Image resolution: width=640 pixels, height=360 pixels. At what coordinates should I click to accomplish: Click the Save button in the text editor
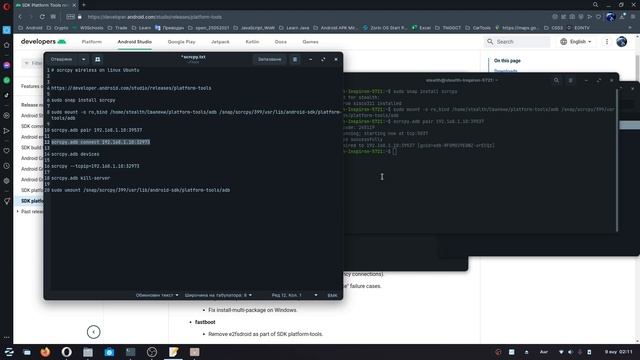point(269,59)
